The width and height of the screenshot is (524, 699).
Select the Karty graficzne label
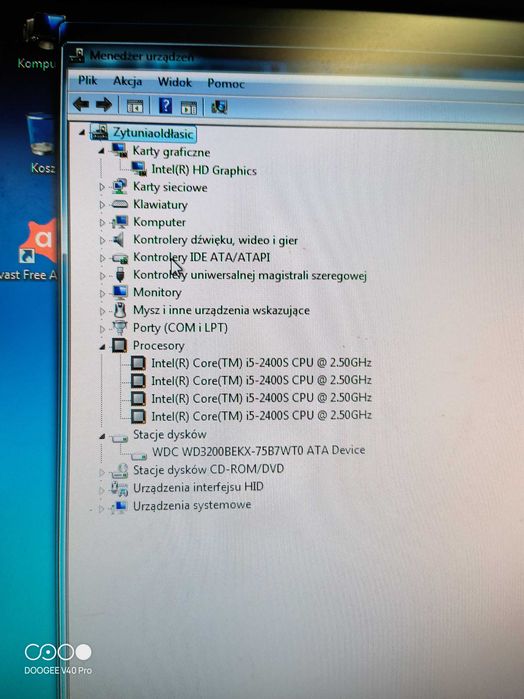(x=171, y=152)
